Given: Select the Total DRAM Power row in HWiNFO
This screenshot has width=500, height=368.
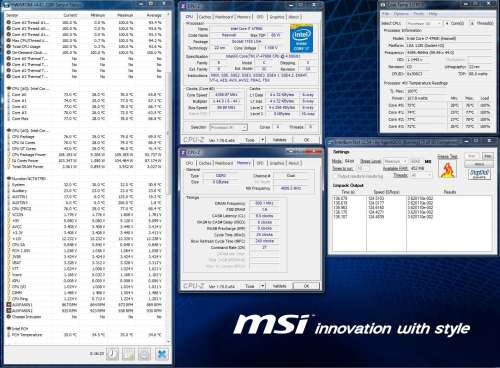Looking at the screenshot, I should (85, 166).
